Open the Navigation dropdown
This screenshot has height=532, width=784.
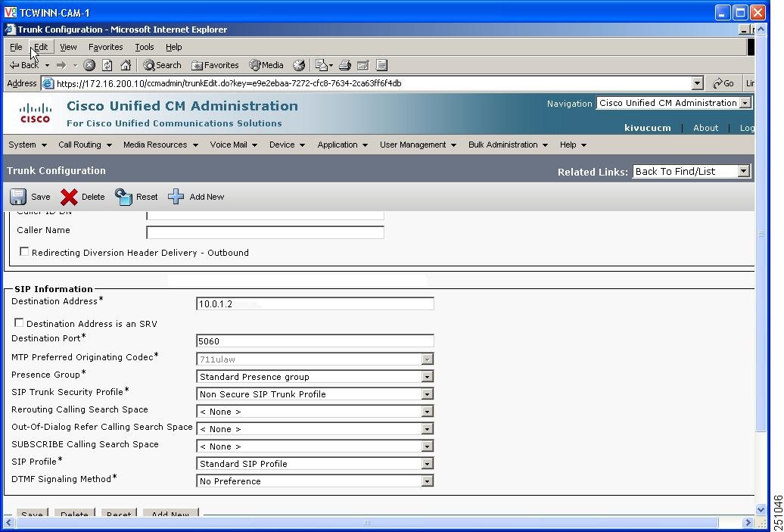point(674,103)
